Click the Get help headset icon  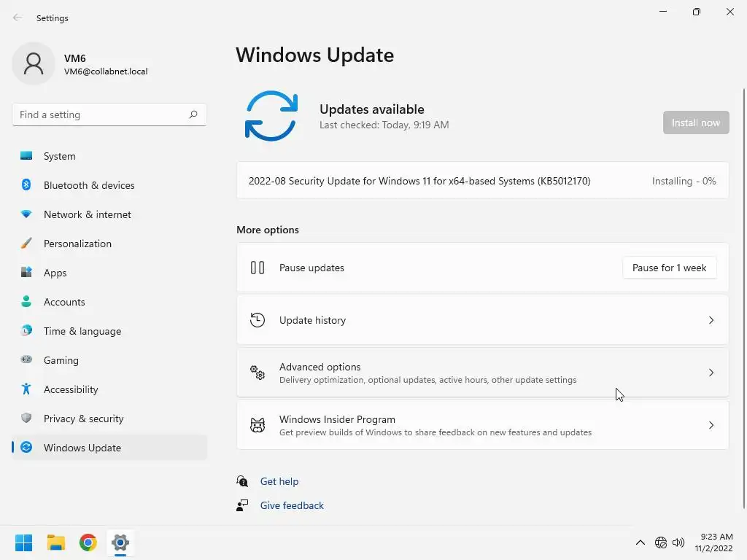coord(242,481)
